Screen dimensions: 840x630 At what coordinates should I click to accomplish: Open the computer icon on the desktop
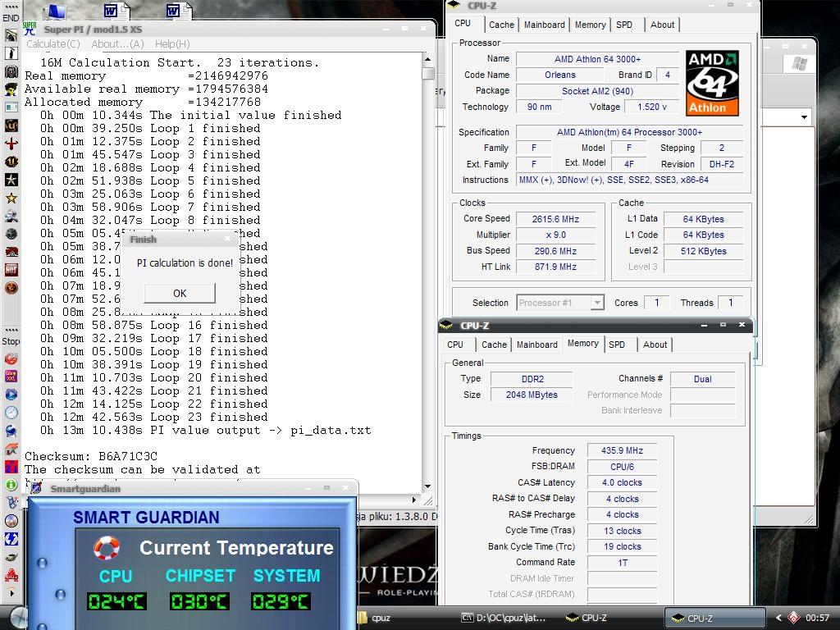(x=53, y=11)
